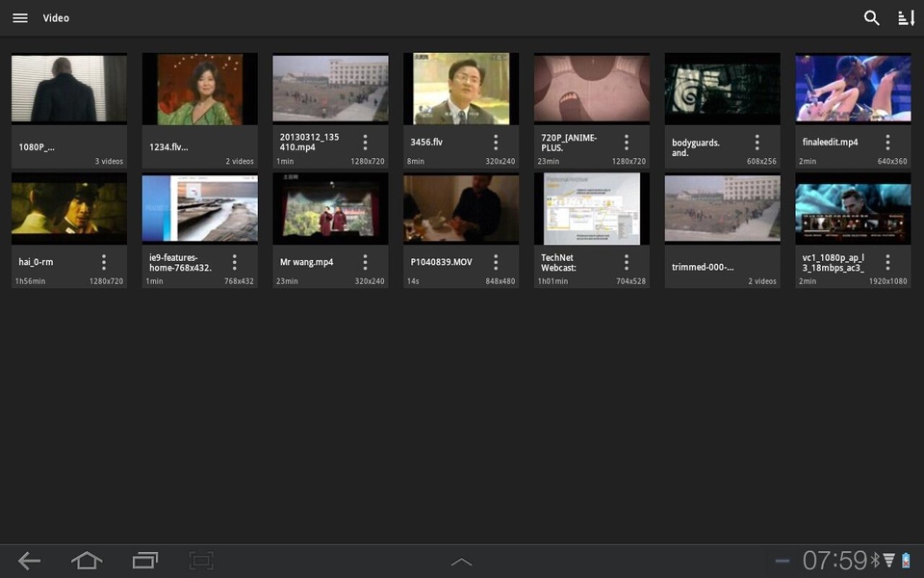Open options menu for 720P_[ANIME-PLUS.
This screenshot has height=578, width=924.
pyautogui.click(x=627, y=143)
